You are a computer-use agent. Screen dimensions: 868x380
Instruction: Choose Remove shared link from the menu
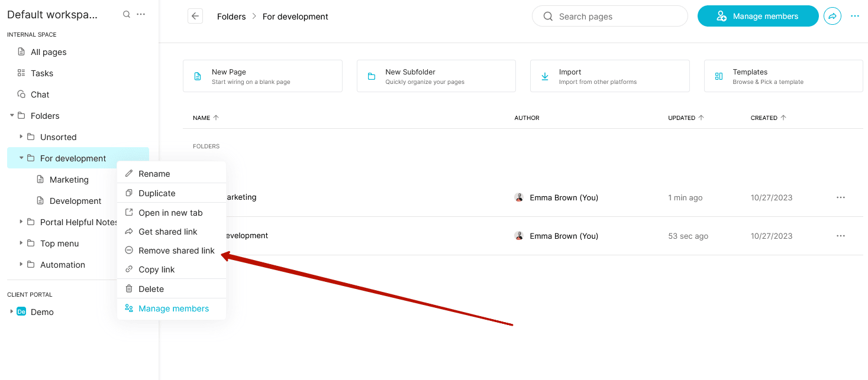[x=172, y=251]
